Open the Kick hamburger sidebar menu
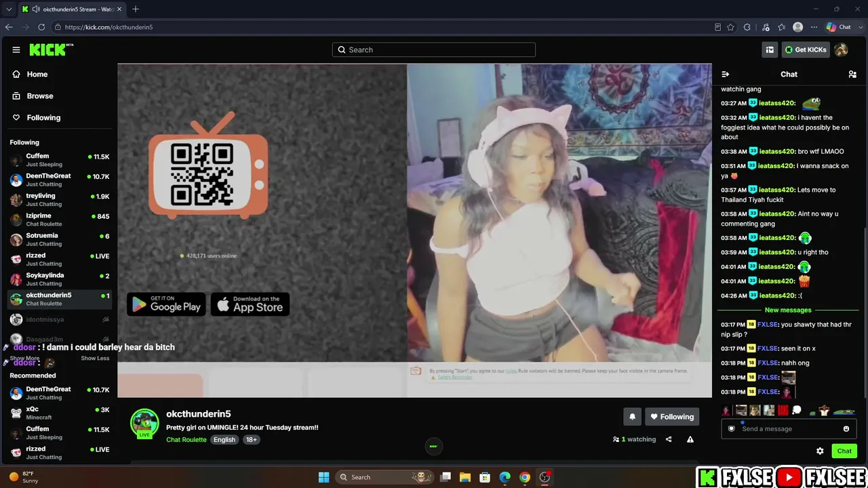Viewport: 868px width, 488px height. (16, 49)
